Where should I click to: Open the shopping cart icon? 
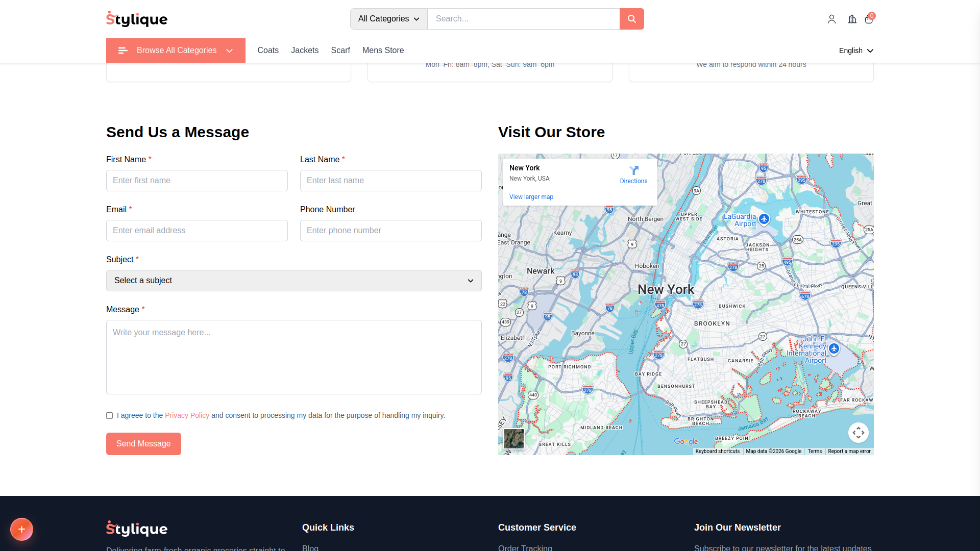click(869, 19)
